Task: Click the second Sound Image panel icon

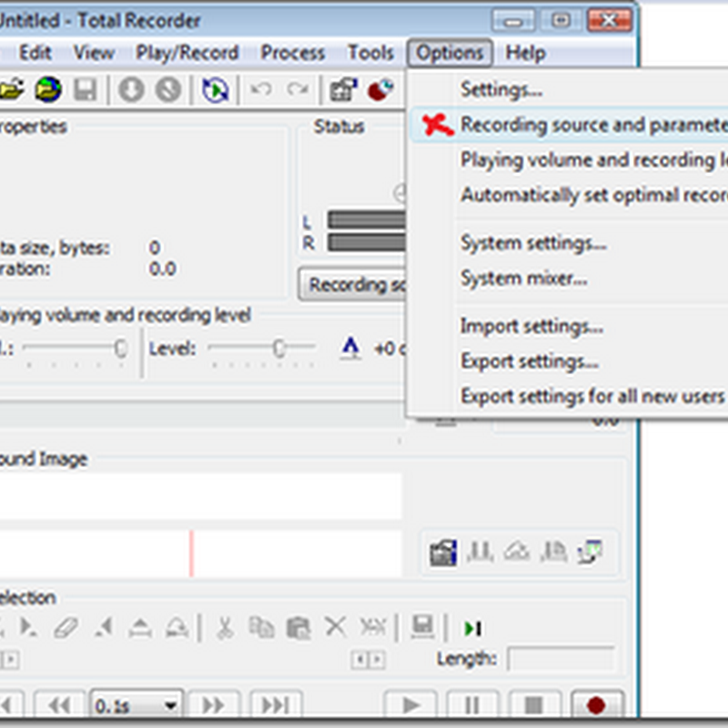Action: click(x=480, y=552)
